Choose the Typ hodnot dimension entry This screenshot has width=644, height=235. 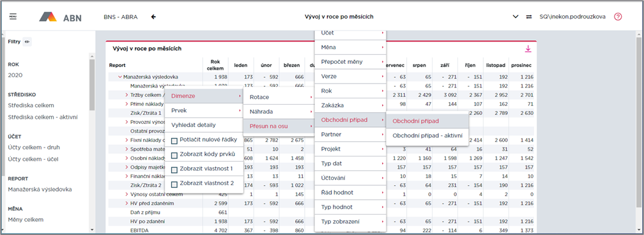pyautogui.click(x=350, y=207)
